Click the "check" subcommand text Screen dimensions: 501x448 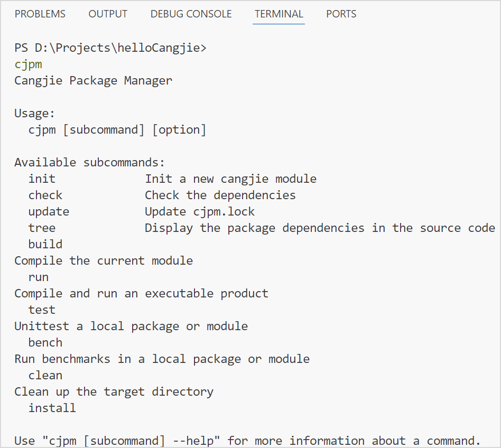45,195
